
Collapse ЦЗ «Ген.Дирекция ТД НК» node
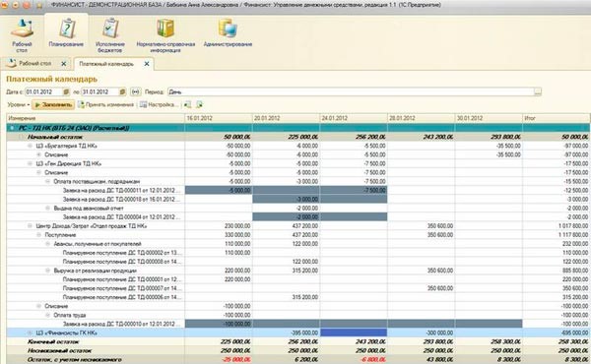coord(30,163)
